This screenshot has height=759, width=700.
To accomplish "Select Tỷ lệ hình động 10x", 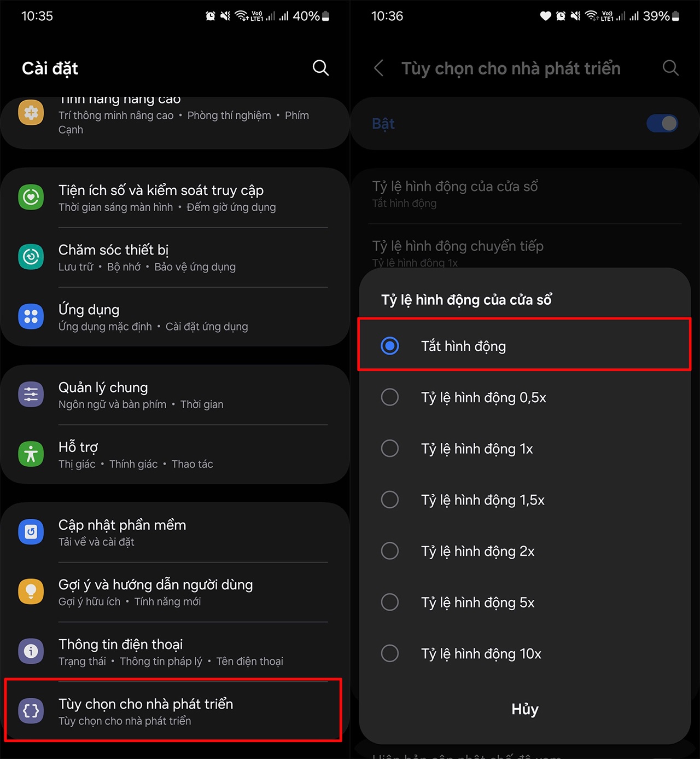I will tap(524, 653).
